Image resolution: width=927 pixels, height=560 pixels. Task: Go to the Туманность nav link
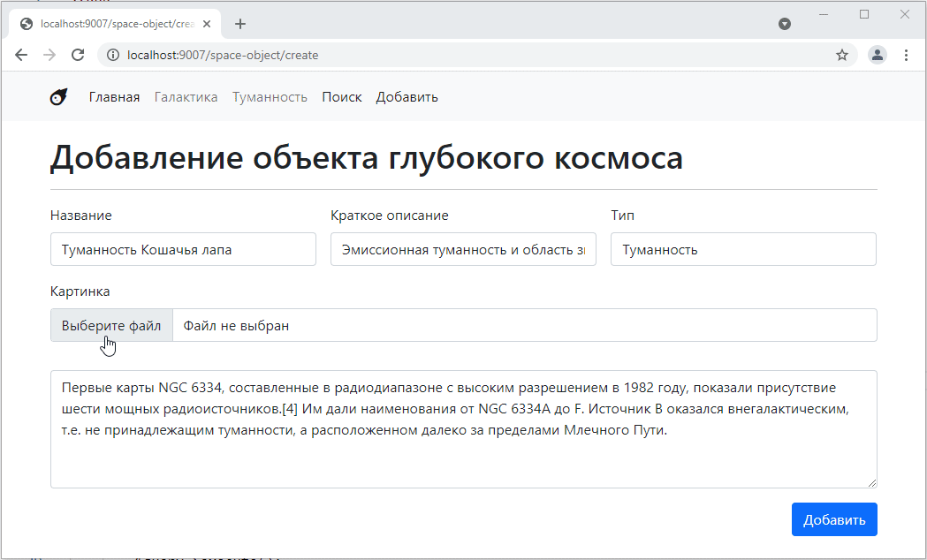(x=270, y=97)
